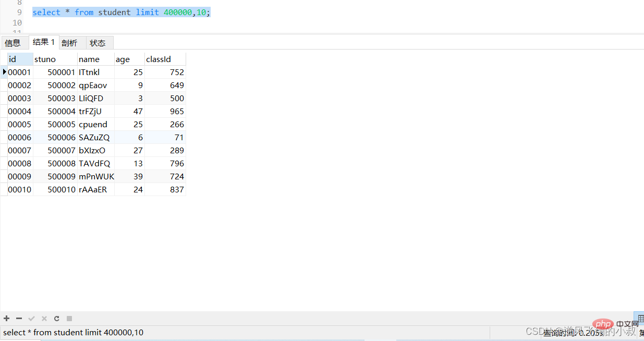Select cell with name mPnWUK
644x341 pixels.
pos(96,176)
